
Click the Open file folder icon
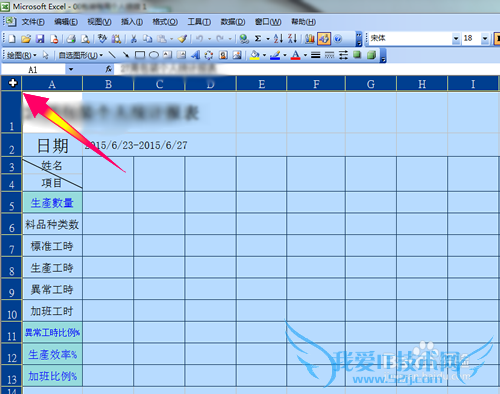26,39
